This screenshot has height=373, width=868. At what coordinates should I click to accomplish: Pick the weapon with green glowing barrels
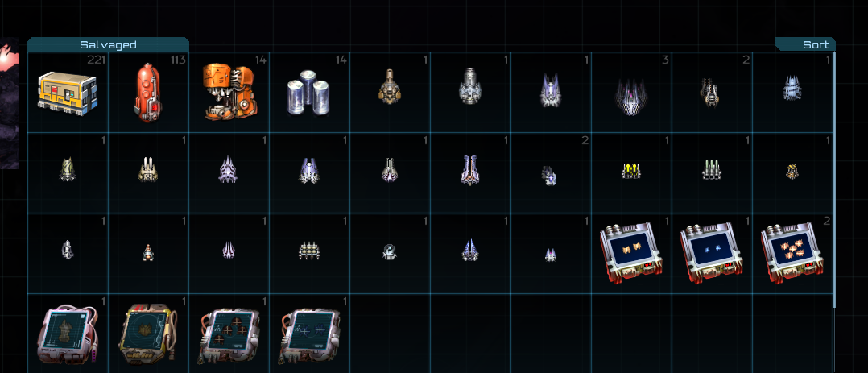711,170
